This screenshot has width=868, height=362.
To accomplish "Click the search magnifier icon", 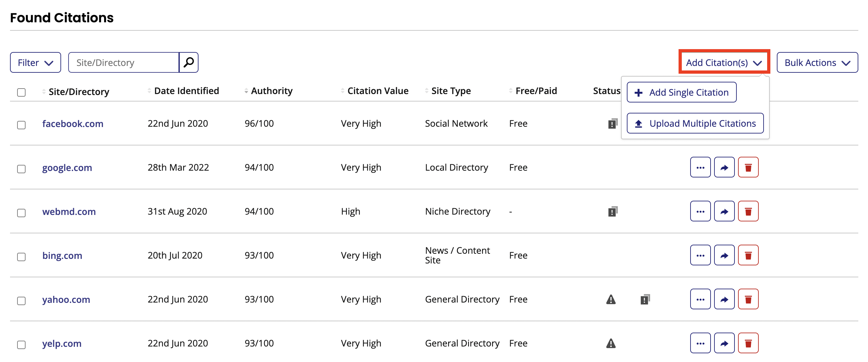I will pyautogui.click(x=189, y=62).
